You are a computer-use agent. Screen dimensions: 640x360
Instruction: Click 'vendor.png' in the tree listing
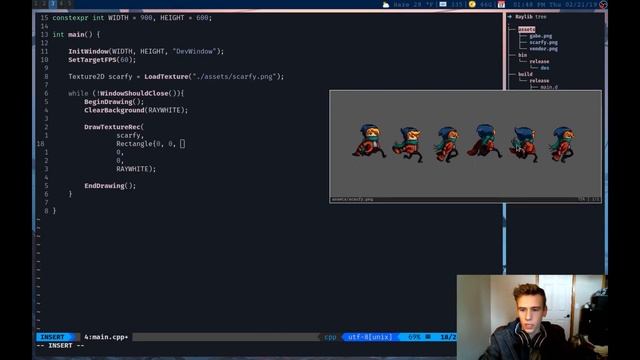coord(543,49)
